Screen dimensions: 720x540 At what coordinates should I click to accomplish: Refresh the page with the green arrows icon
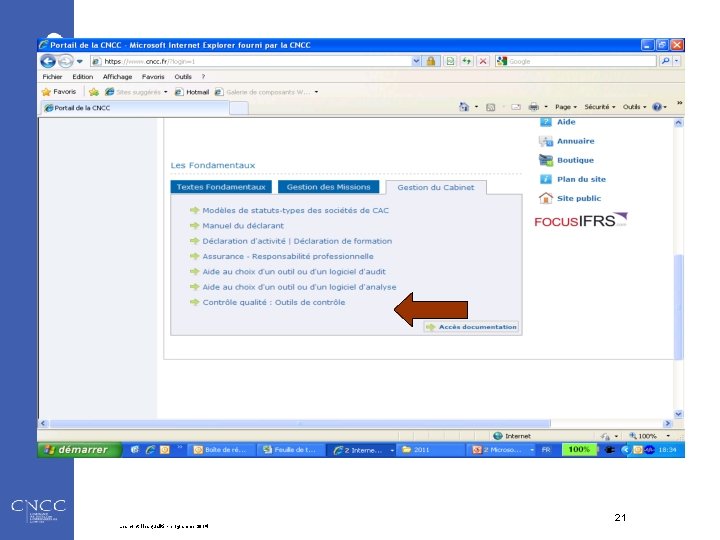467,61
